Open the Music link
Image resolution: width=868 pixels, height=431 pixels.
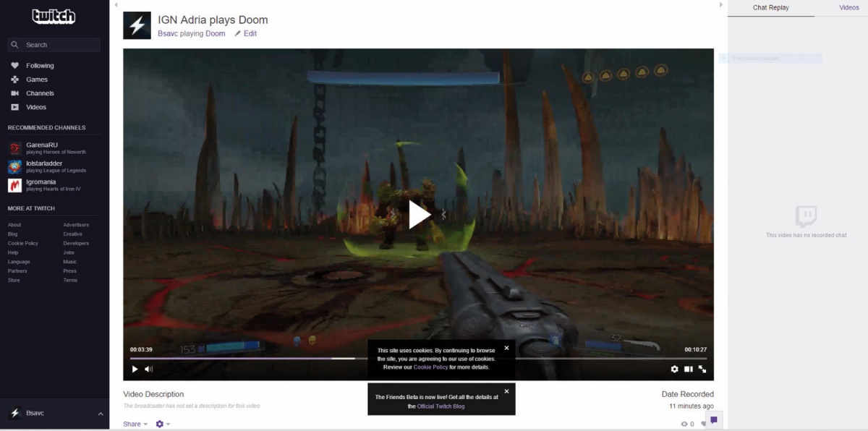pyautogui.click(x=69, y=262)
